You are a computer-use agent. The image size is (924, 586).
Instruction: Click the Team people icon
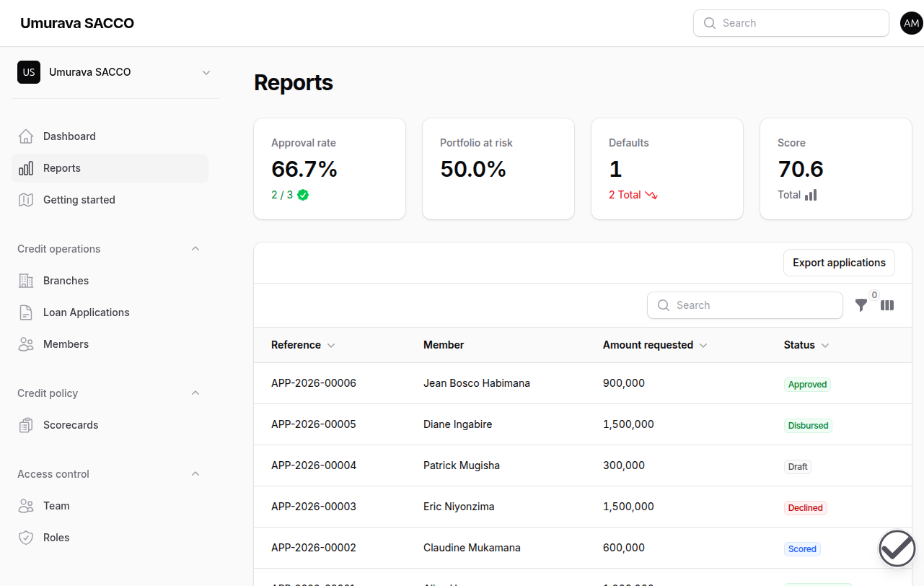pos(26,506)
